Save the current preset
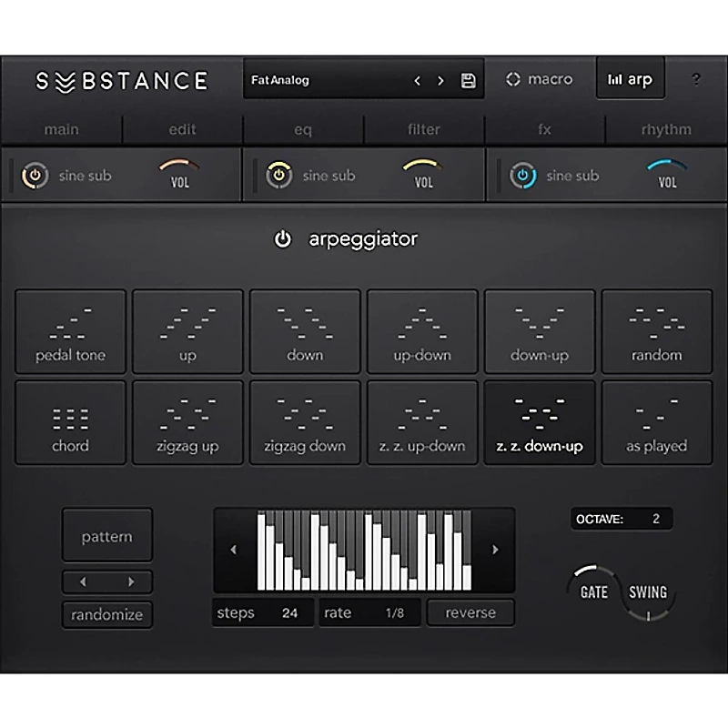728x728 pixels. [467, 81]
